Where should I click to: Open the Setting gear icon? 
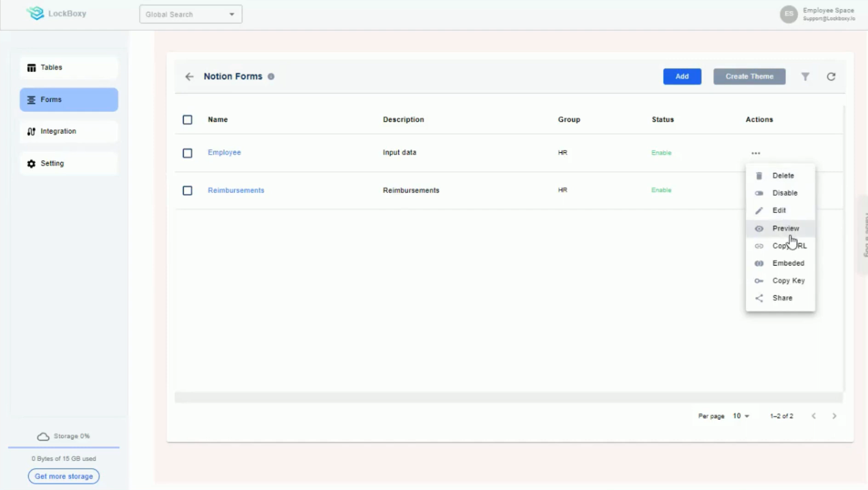point(31,164)
